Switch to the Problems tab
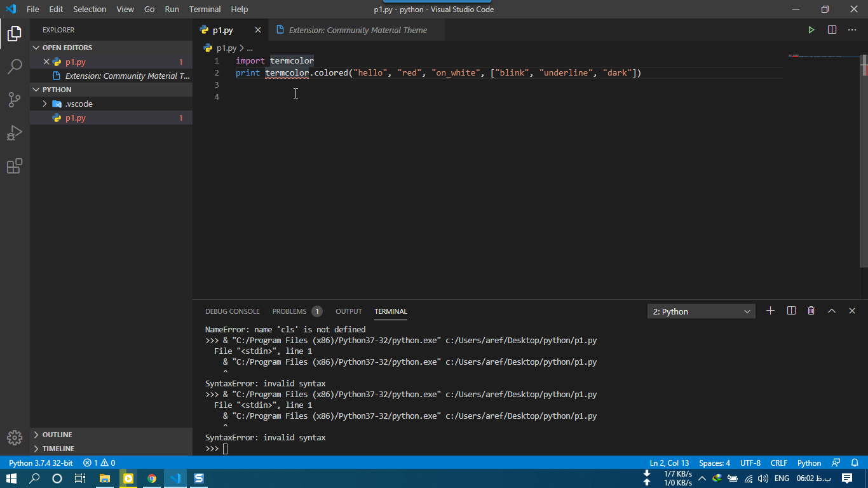This screenshot has width=868, height=488. click(297, 311)
